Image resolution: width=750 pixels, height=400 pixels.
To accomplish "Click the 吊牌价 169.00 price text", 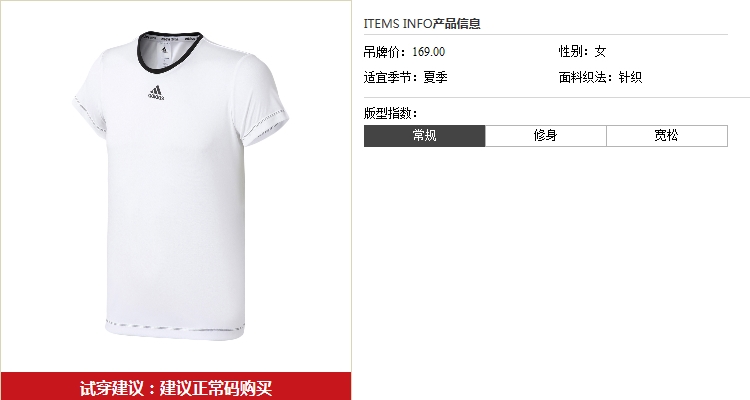I will (x=404, y=52).
